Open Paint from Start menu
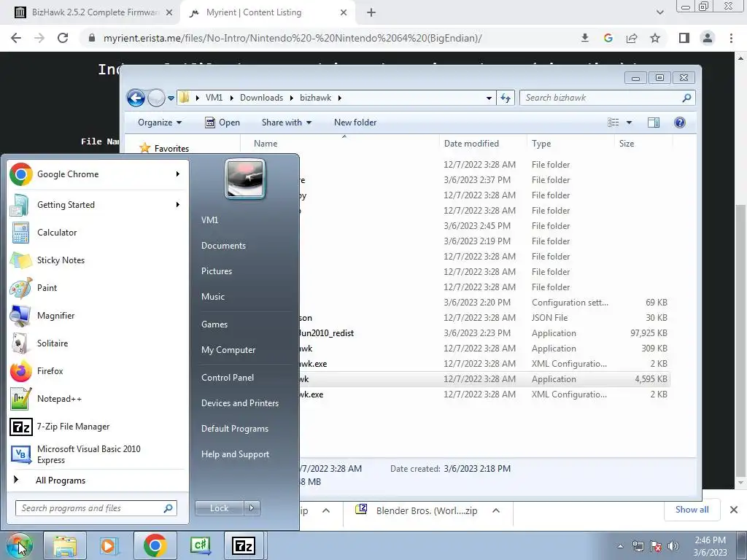The width and height of the screenshot is (747, 560). click(x=96, y=287)
